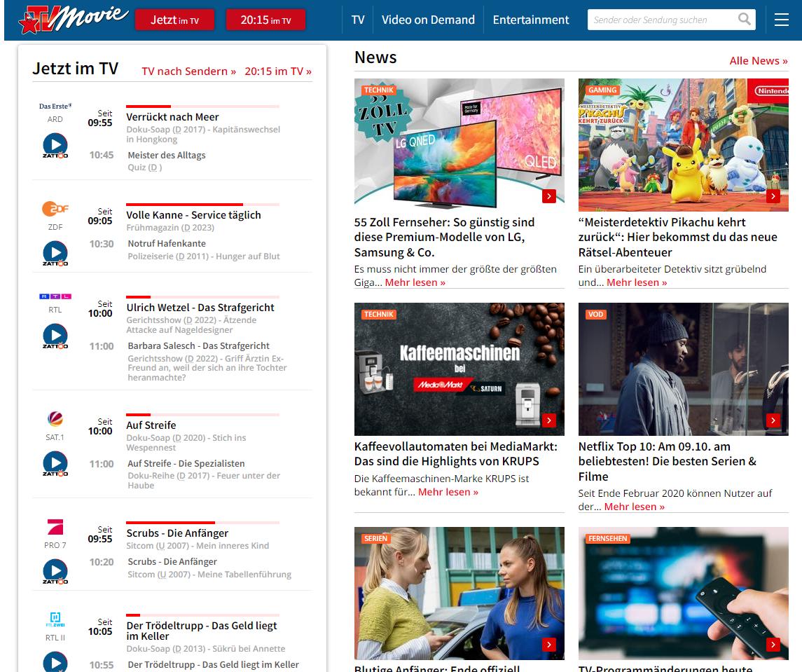
Task: Click red arrow on Netflix Top 10 image
Action: [x=773, y=420]
